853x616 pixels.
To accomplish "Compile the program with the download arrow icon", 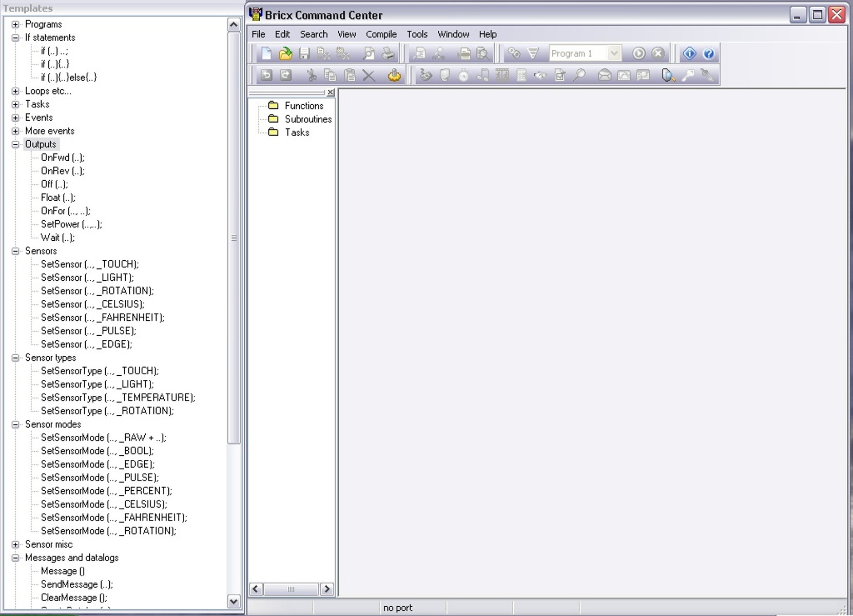I will pyautogui.click(x=464, y=53).
